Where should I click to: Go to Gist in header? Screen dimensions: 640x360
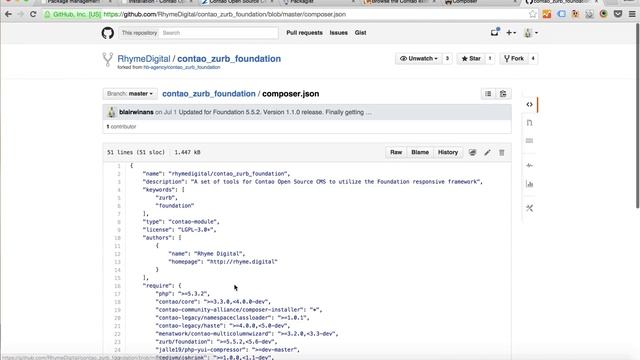click(360, 33)
